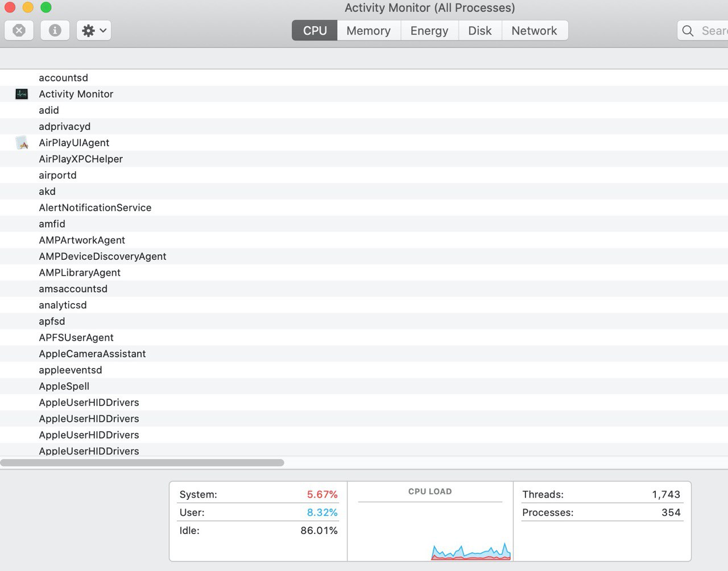Screen dimensions: 728x571
Task: Click the quit process (X) toolbar button
Action: [x=19, y=30]
